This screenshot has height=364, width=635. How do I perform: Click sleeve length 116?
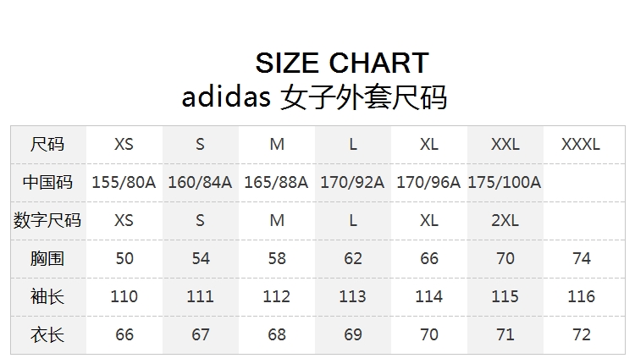pos(581,296)
